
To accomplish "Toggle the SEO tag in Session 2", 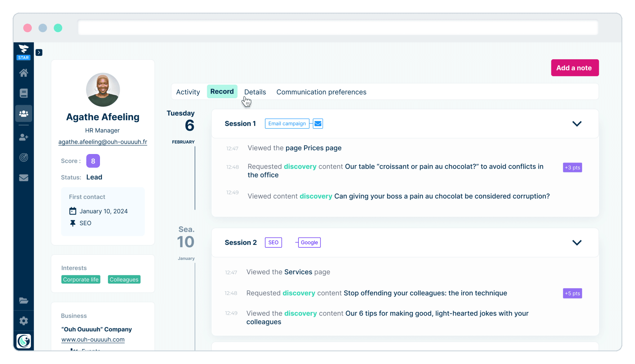I will (x=273, y=242).
